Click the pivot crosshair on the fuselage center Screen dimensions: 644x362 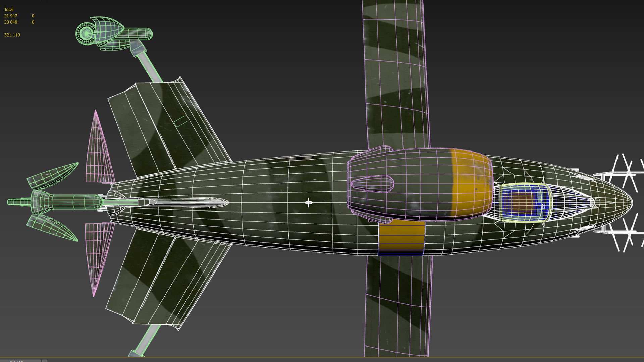(x=309, y=202)
